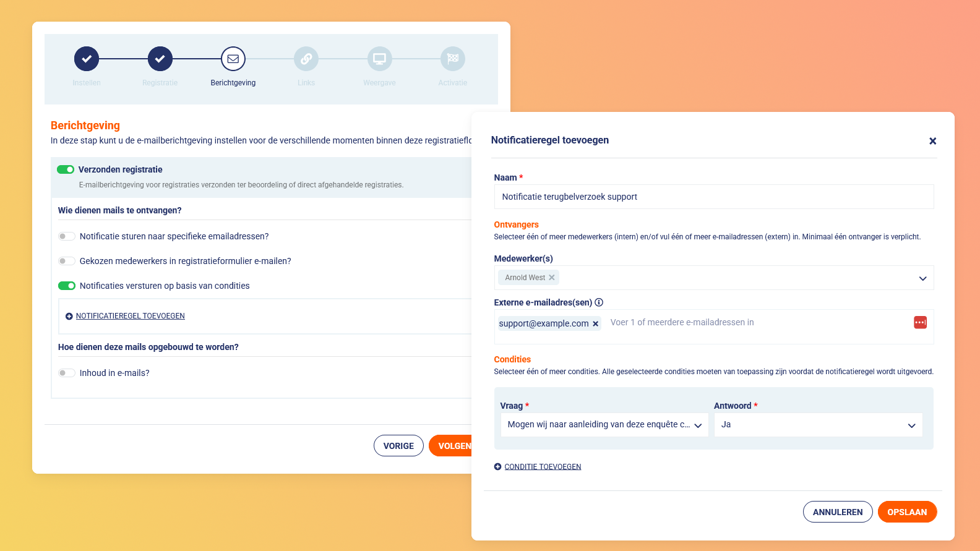Viewport: 980px width, 551px height.
Task: Click the red icon in the email field
Action: pyautogui.click(x=921, y=322)
